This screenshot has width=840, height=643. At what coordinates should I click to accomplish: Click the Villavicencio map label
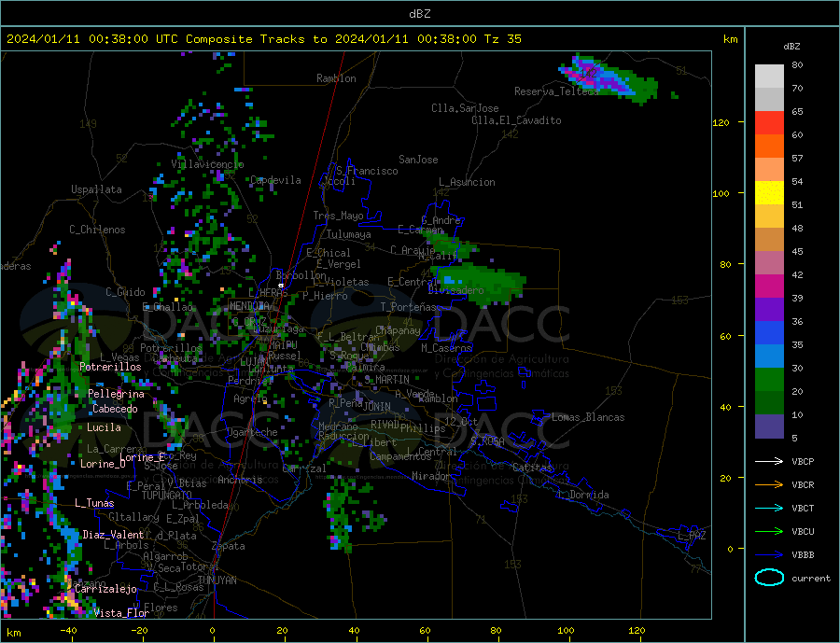[x=207, y=164]
